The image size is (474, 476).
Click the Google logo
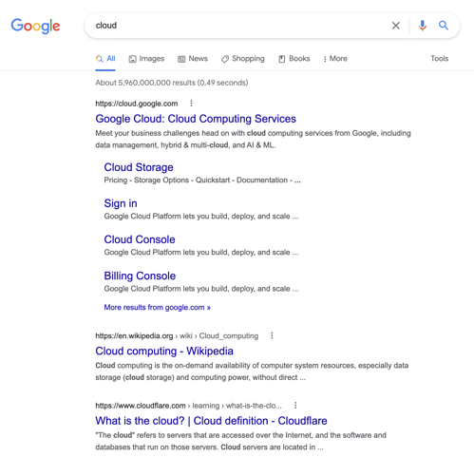[x=35, y=26]
